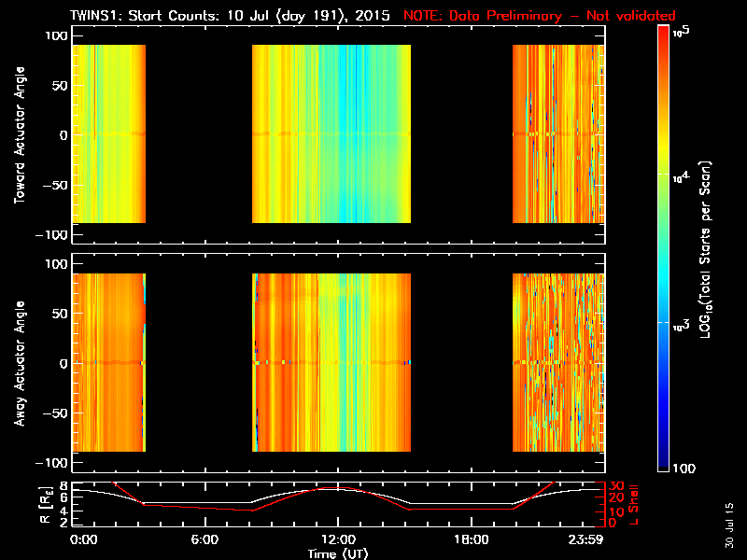This screenshot has width=747, height=560.
Task: Click the first data block in Away panel
Action: (x=108, y=362)
